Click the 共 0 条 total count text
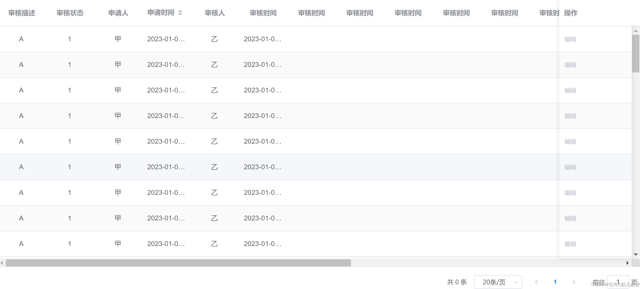644x289 pixels. tap(457, 282)
